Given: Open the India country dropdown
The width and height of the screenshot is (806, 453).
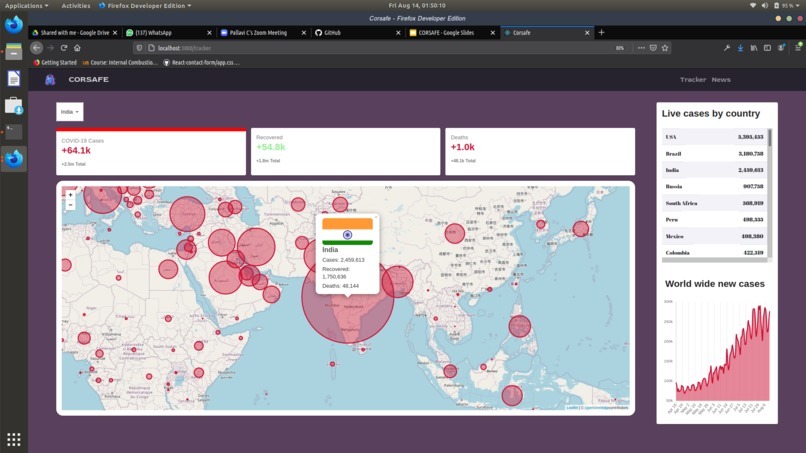Looking at the screenshot, I should pyautogui.click(x=70, y=112).
